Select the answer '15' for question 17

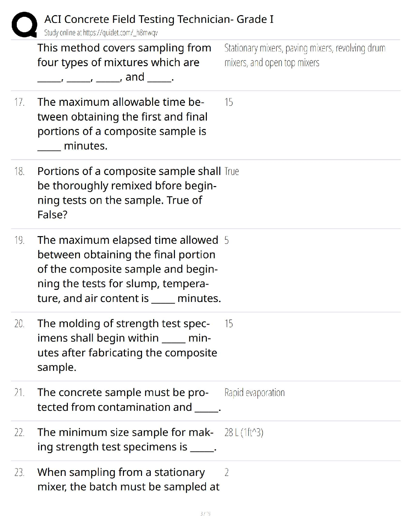[x=229, y=102]
